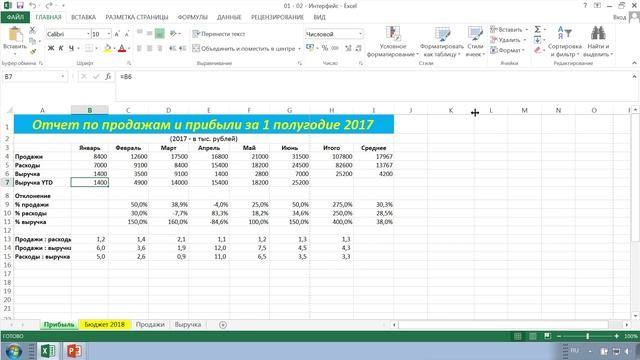
Task: Click the Clear eraser icon
Action: click(538, 50)
